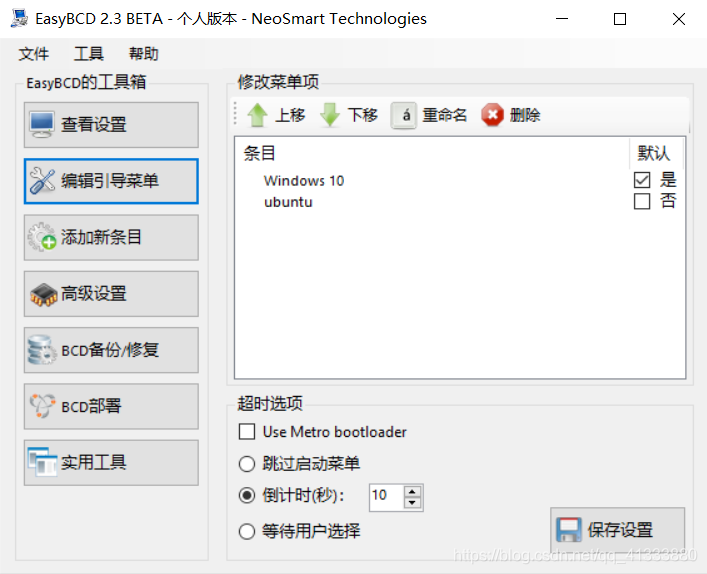Viewport: 707px width, 574px height.
Task: Click the countdown seconds input field
Action: 386,497
